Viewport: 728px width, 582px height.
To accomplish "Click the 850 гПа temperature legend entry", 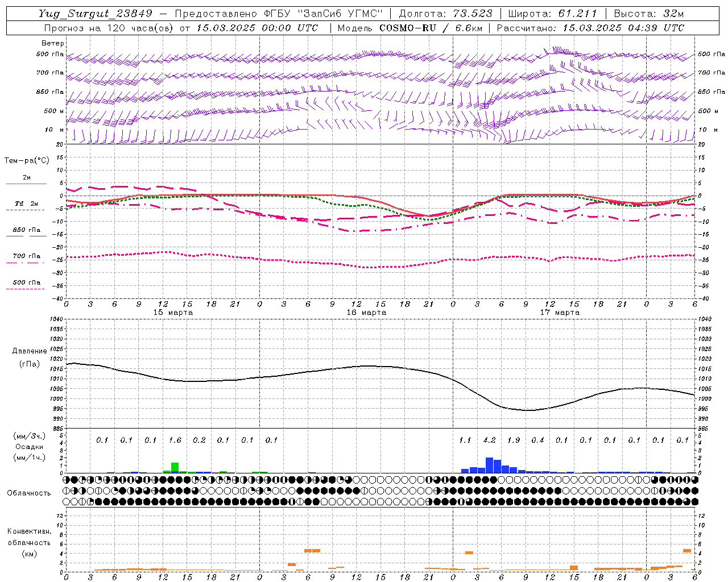I will pos(26,230).
